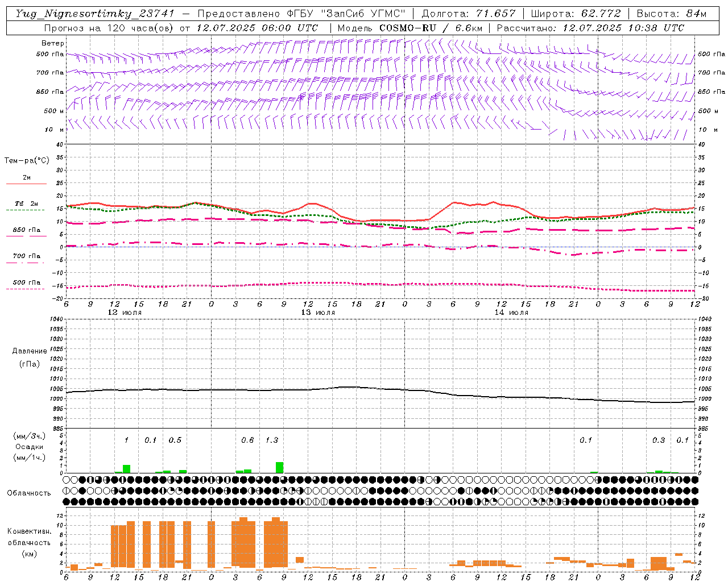Screen dimensions: 728x582
Task: Click the 0.3 precipitation value
Action: tap(659, 440)
